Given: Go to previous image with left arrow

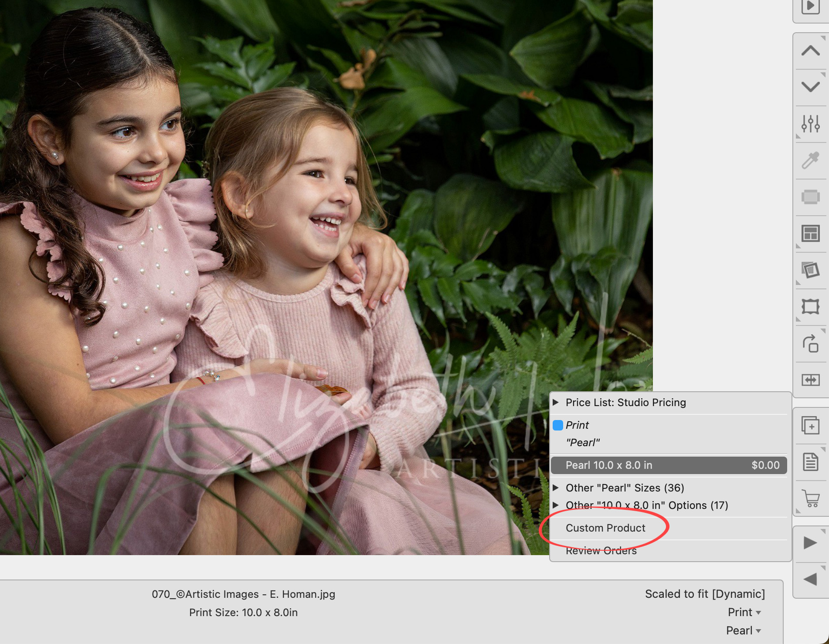Looking at the screenshot, I should pyautogui.click(x=810, y=580).
